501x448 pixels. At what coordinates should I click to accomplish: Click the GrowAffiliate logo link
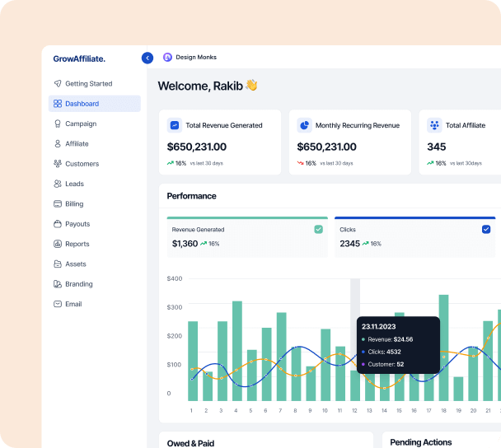[x=79, y=58]
